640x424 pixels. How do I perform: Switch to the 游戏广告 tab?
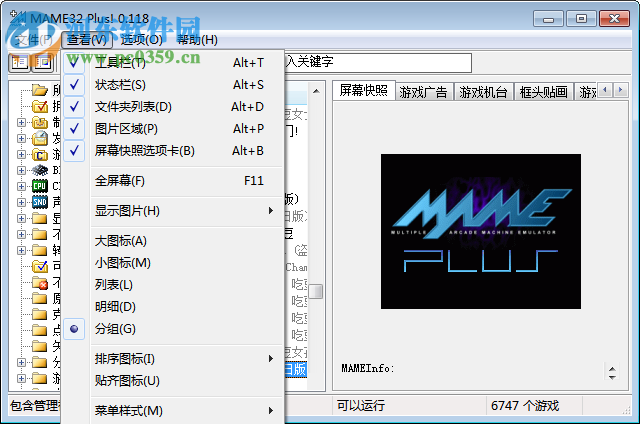(423, 92)
